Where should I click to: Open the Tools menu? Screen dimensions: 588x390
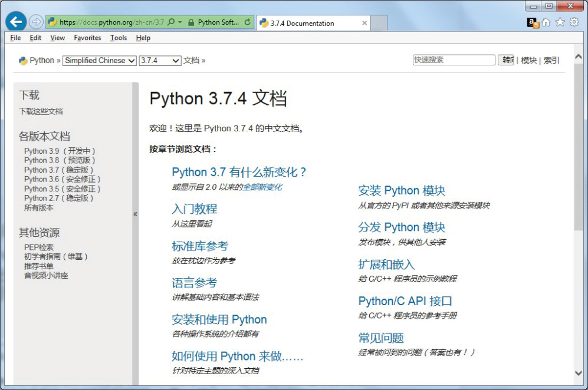coord(119,38)
